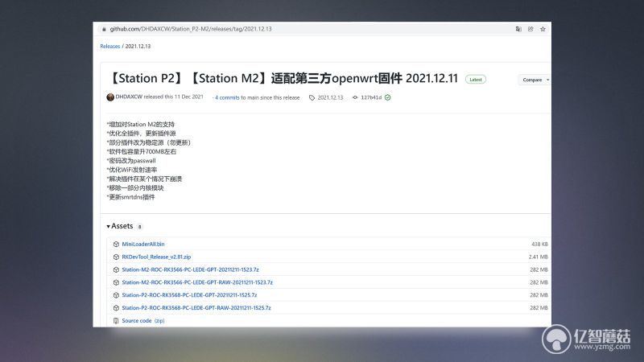Collapse the Assets section
Viewport: 644px width, 362px height.
(x=119, y=226)
